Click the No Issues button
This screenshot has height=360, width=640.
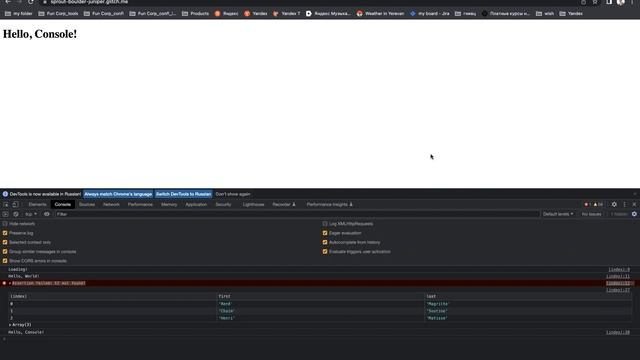pyautogui.click(x=591, y=214)
